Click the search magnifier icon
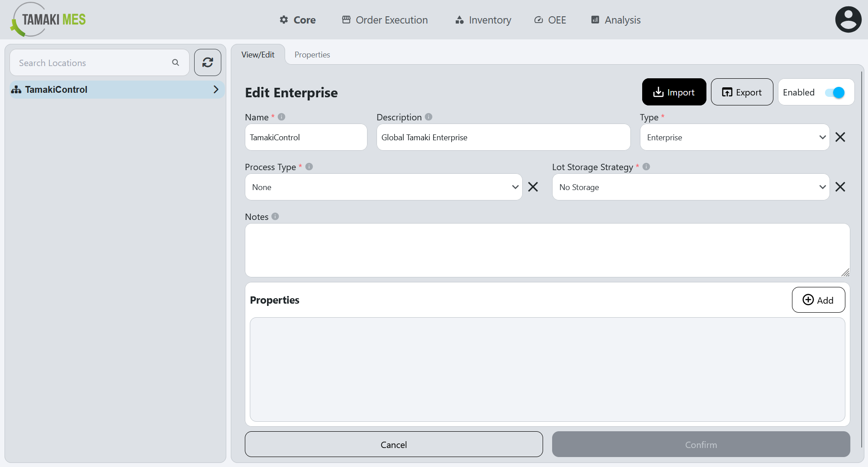Screen dimensions: 868x467 pyautogui.click(x=176, y=62)
